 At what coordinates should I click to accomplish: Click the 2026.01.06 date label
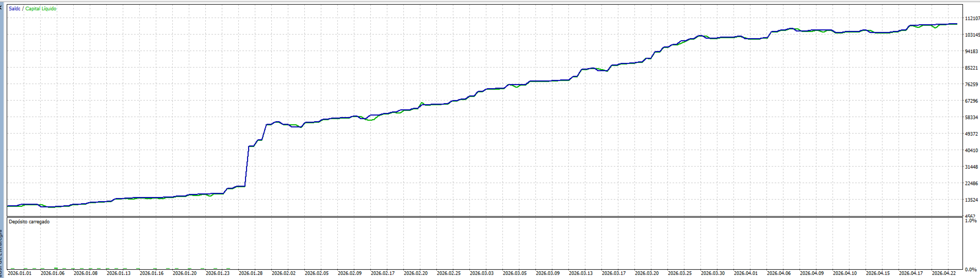[53, 273]
